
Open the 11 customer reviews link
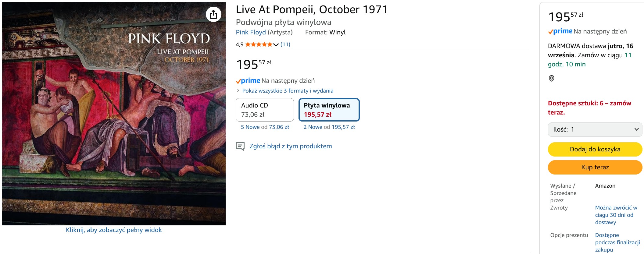[285, 44]
